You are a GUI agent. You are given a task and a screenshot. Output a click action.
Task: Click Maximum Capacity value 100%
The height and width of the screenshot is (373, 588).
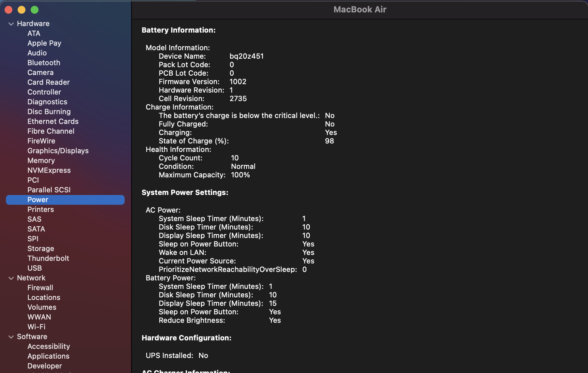tap(240, 175)
